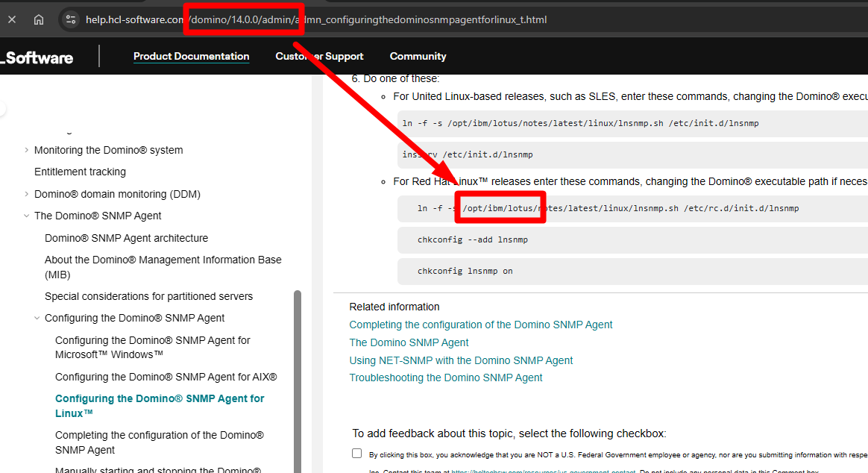Open the Product Documentation tab

pos(191,57)
